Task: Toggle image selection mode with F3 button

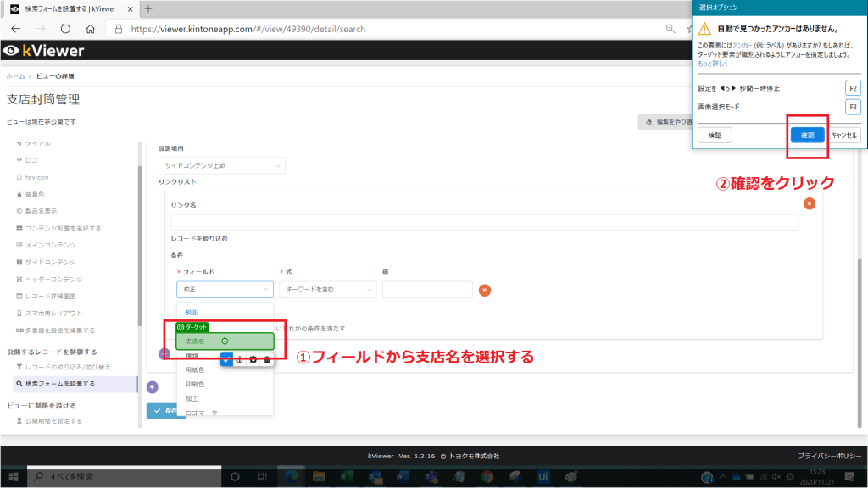Action: coord(853,107)
